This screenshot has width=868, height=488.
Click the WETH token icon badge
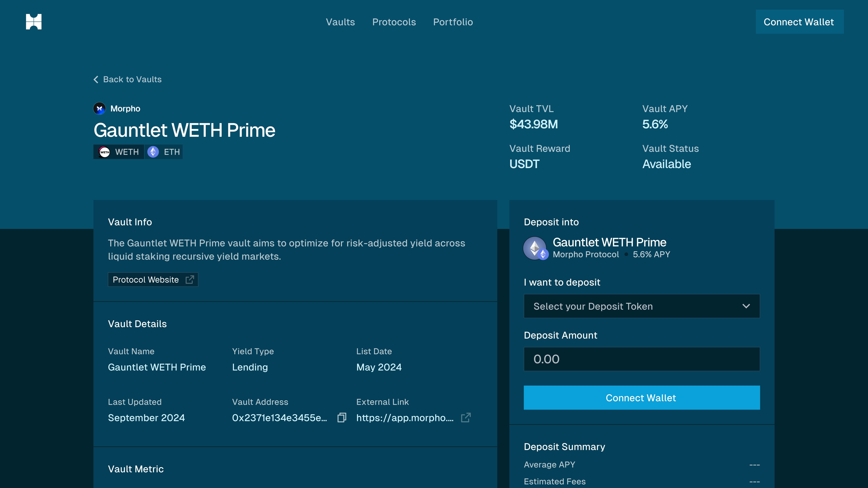pyautogui.click(x=104, y=152)
